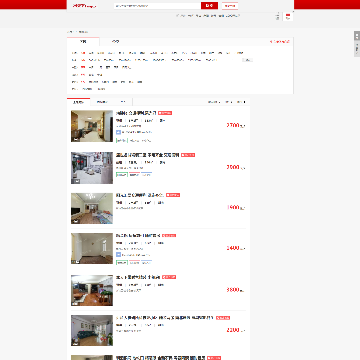The image size is (360, 360).
Task: Click the outlined red button beside search
Action: click(x=230, y=6)
